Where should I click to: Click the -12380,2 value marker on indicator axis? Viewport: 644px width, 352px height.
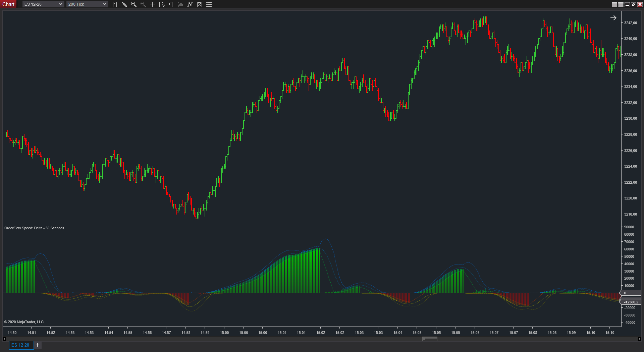pos(631,302)
